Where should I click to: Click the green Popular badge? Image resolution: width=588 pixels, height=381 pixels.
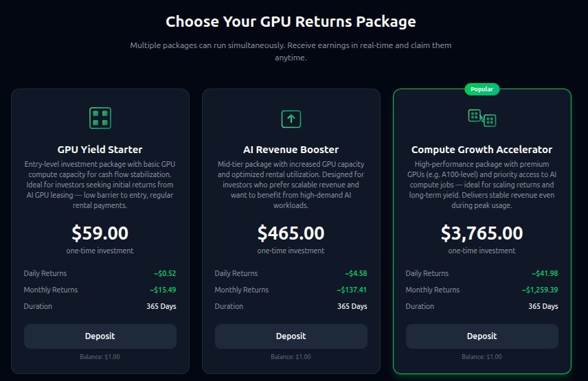pyautogui.click(x=482, y=89)
